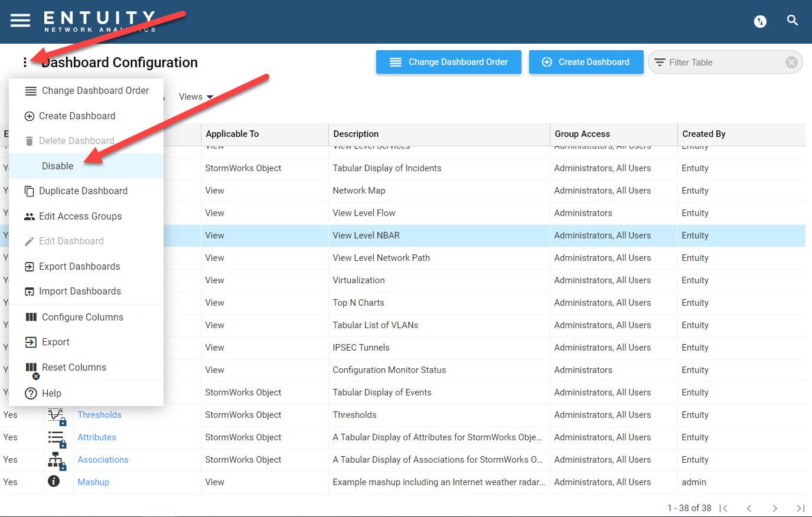Image resolution: width=812 pixels, height=517 pixels.
Task: Open the search magnifier in header
Action: 793,21
